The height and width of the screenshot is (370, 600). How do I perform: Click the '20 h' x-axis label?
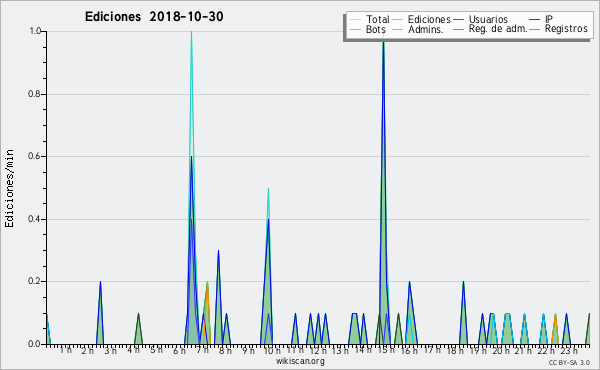501,350
